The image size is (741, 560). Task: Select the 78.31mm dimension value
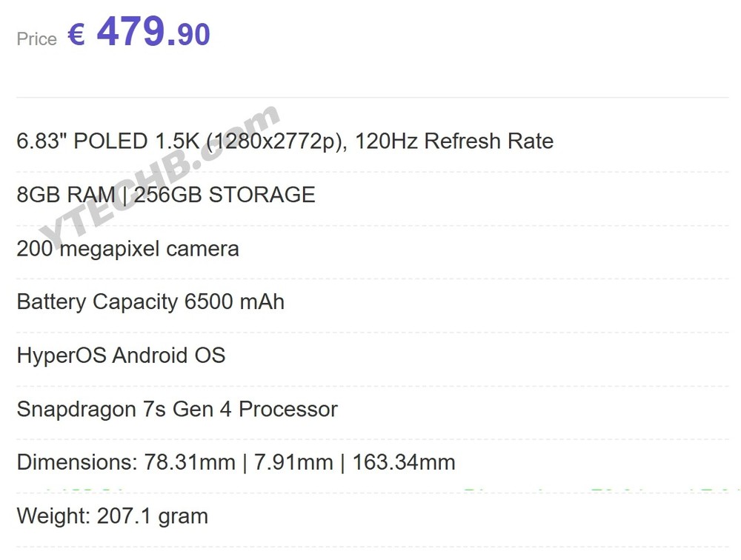(x=190, y=463)
